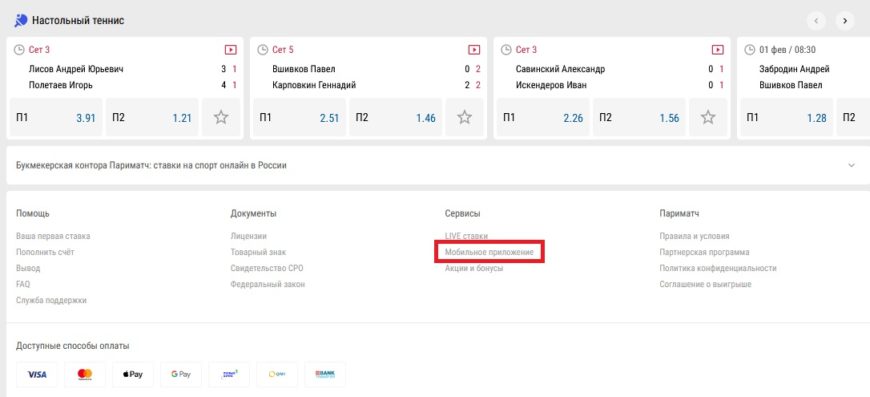Viewport: 870px width, 397px height.
Task: Open Политика конфиденциальности link
Action: pos(718,268)
